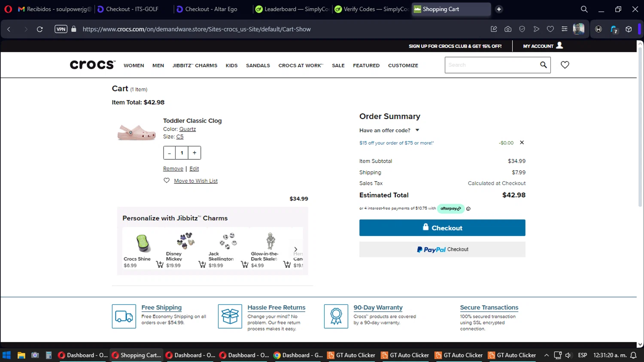
Task: Add Glow-in-the-Dark Skeleton charm cart icon
Action: 287,265
